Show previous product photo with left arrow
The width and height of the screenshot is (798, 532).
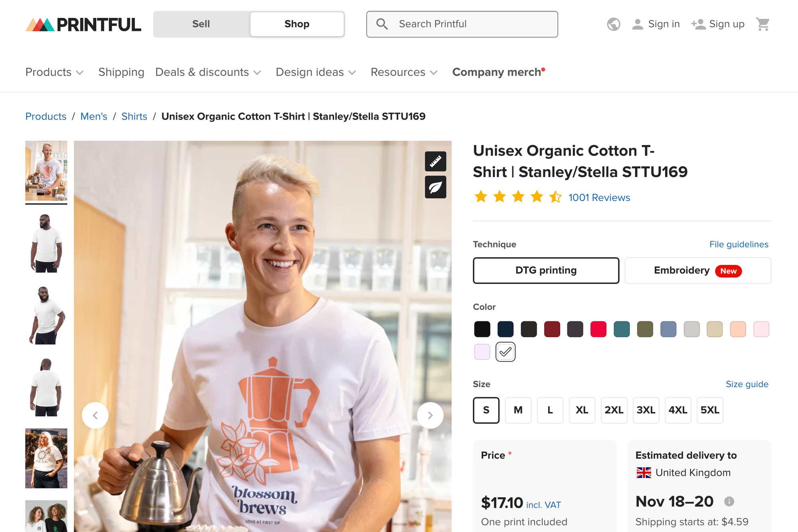click(95, 415)
